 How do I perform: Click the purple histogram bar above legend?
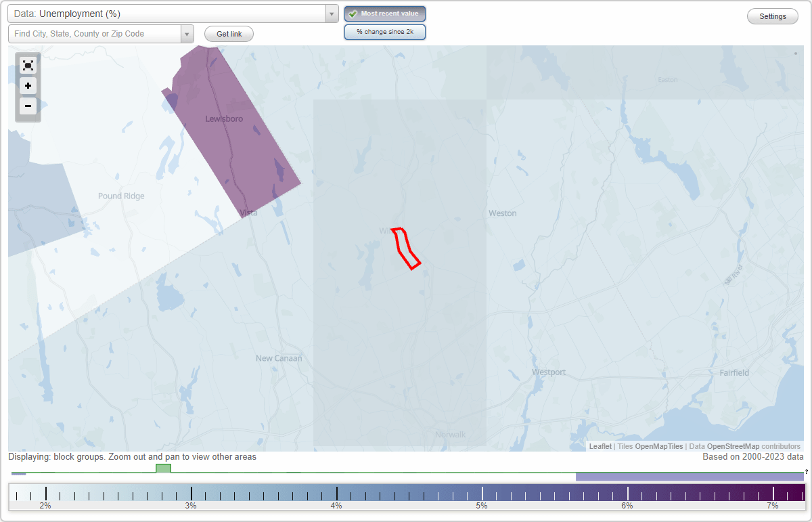pos(690,477)
